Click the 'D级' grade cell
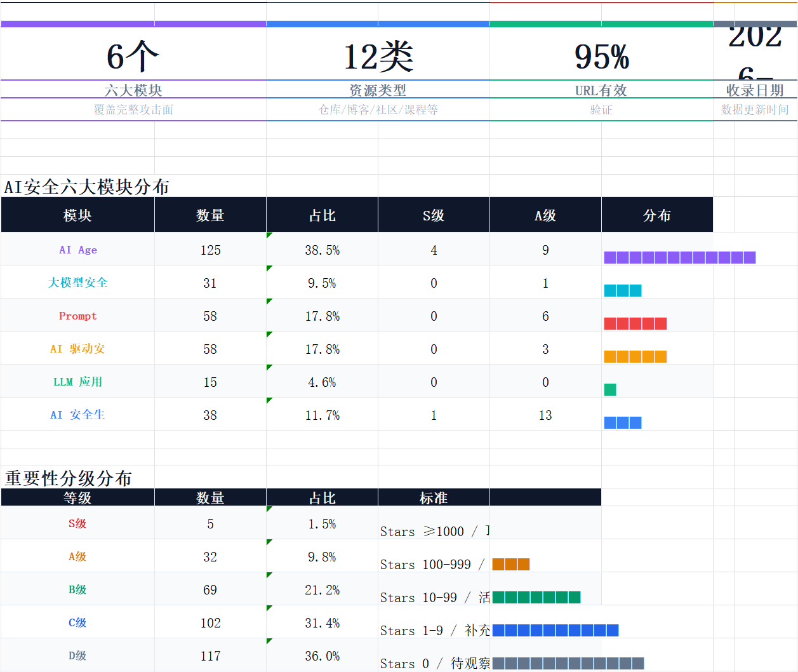This screenshot has height=672, width=798. [x=77, y=655]
